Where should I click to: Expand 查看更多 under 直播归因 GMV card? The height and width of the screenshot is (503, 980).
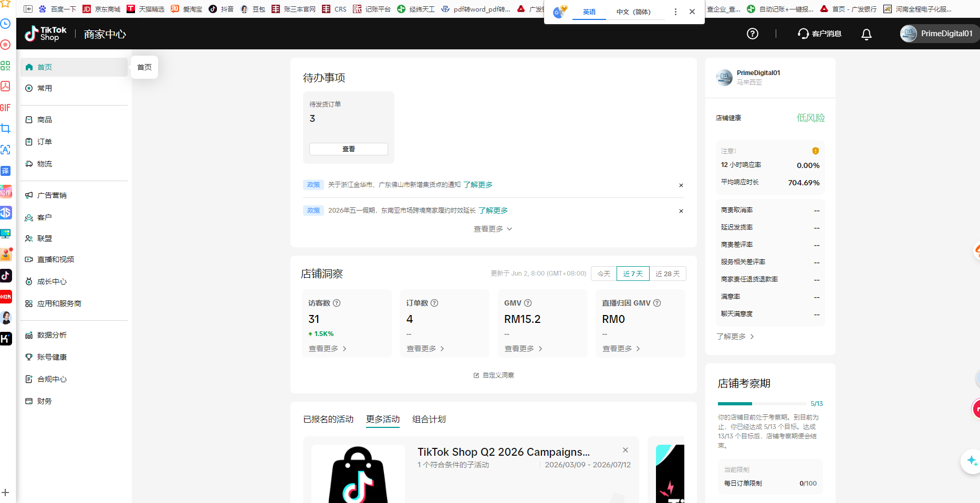point(621,349)
